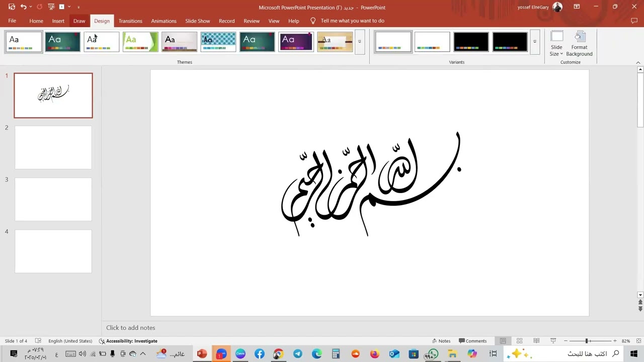Open the Transitions tab
644x362 pixels.
point(130,21)
